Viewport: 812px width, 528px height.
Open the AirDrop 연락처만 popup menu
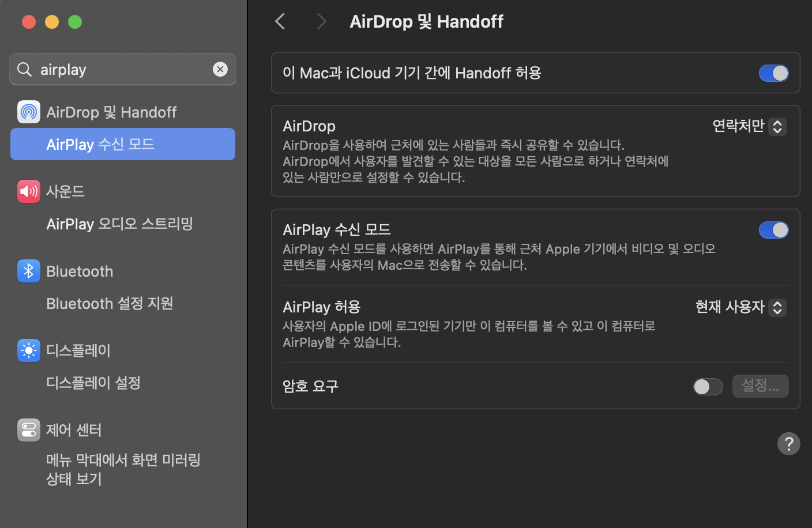click(749, 126)
